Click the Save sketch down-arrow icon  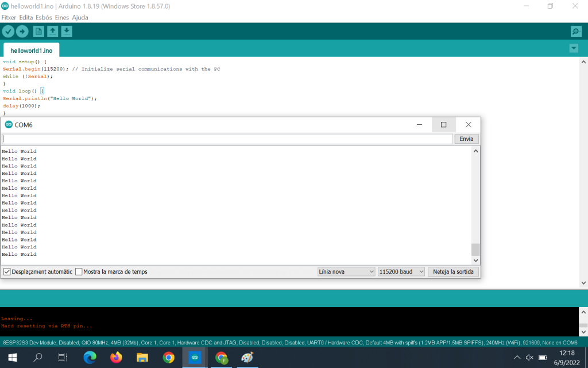pyautogui.click(x=67, y=32)
